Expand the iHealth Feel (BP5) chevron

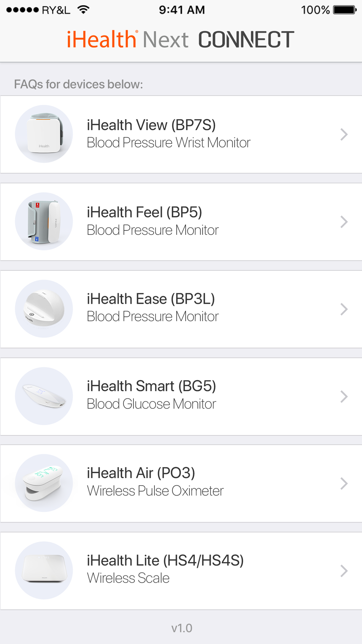(x=344, y=222)
